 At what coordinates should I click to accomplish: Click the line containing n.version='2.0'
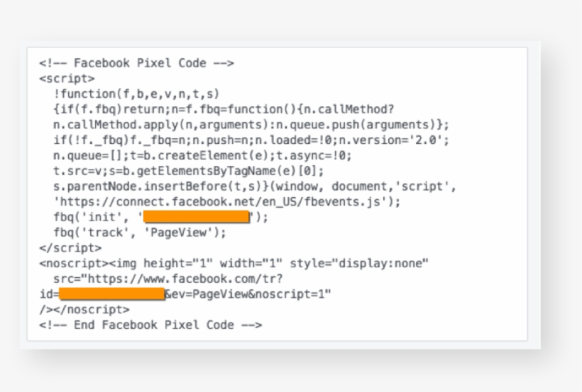[x=251, y=140]
